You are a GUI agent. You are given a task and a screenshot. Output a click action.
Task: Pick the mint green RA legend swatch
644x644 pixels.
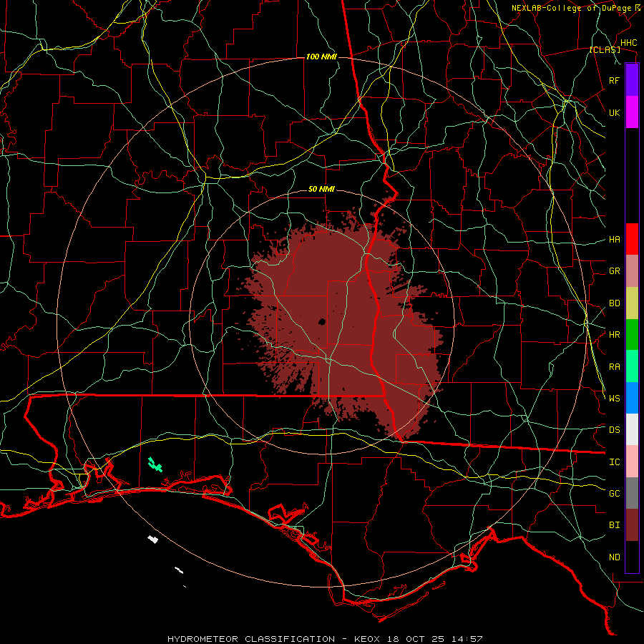(632, 366)
